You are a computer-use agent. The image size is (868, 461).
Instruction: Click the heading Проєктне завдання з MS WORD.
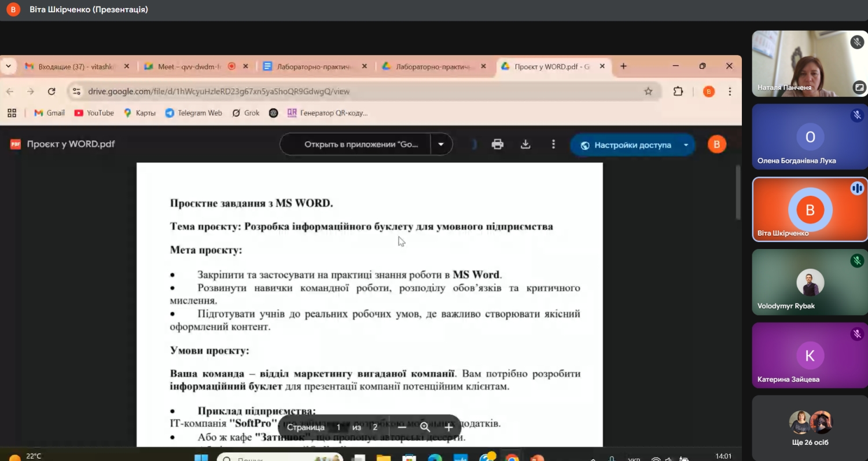(251, 203)
